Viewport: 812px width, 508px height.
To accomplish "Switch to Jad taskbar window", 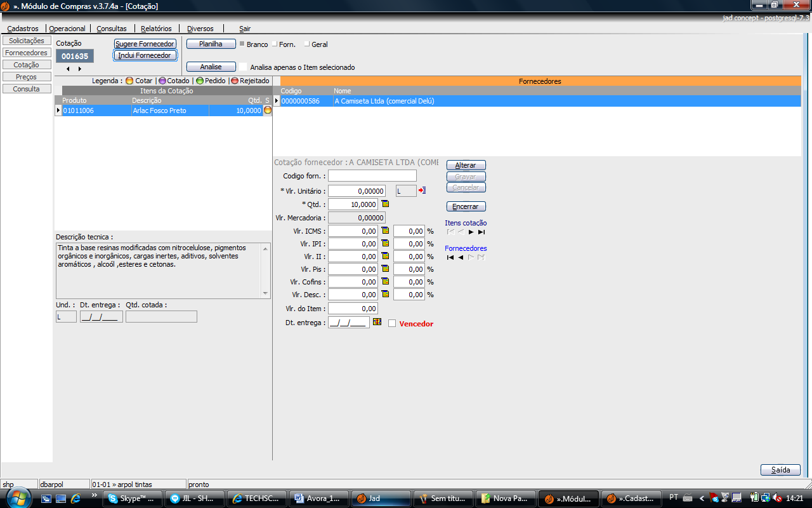I will pos(381,498).
